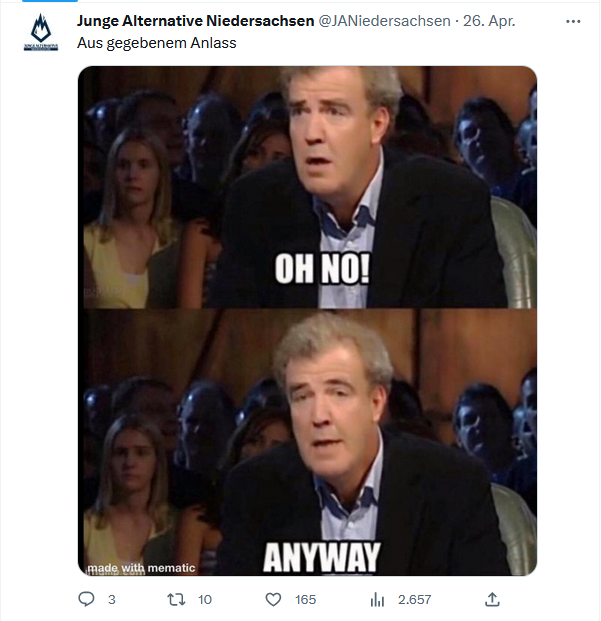Open view analytics bar chart icon
Image resolution: width=601 pixels, height=621 pixels.
tap(377, 600)
